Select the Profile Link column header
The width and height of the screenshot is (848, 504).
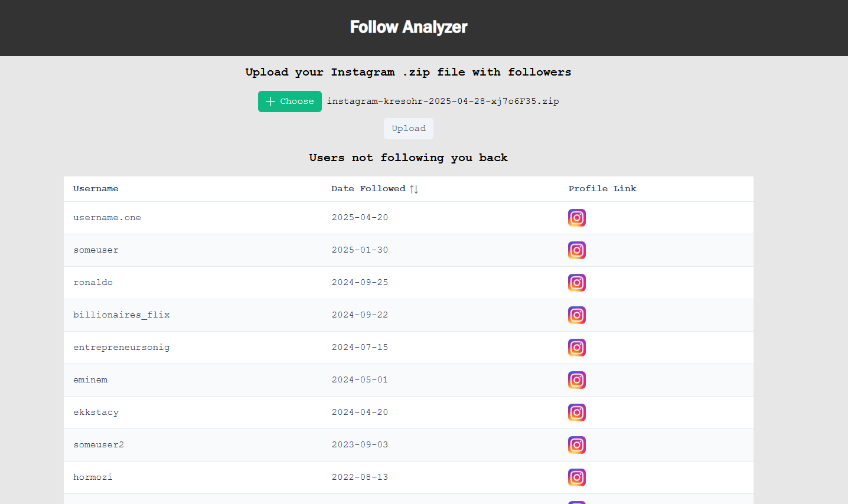pos(602,188)
